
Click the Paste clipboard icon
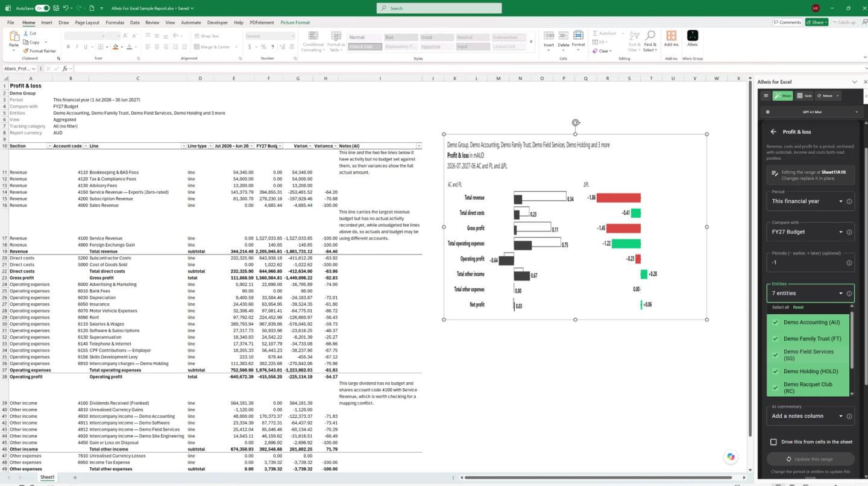coord(13,37)
